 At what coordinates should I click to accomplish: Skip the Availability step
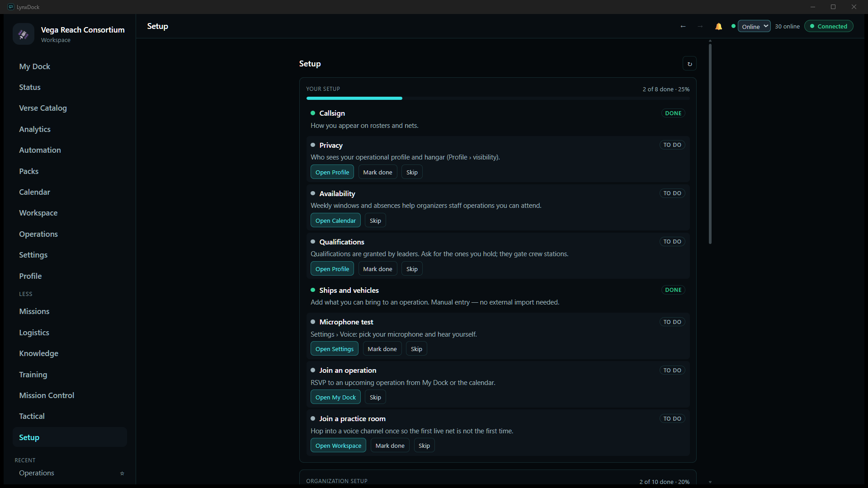click(375, 221)
